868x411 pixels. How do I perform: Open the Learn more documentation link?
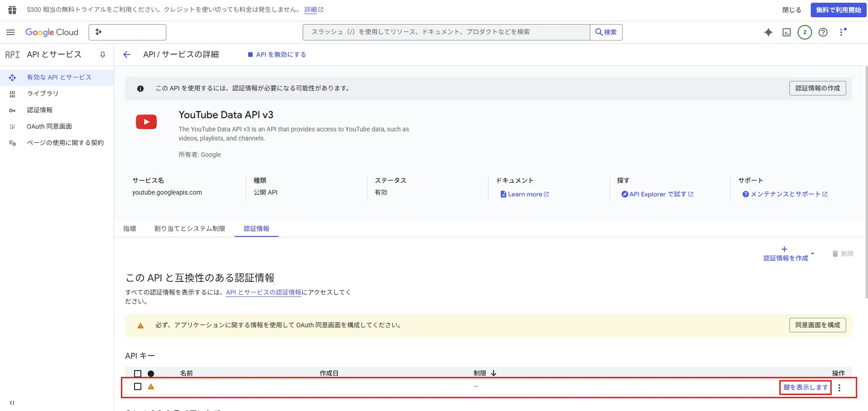tap(525, 194)
